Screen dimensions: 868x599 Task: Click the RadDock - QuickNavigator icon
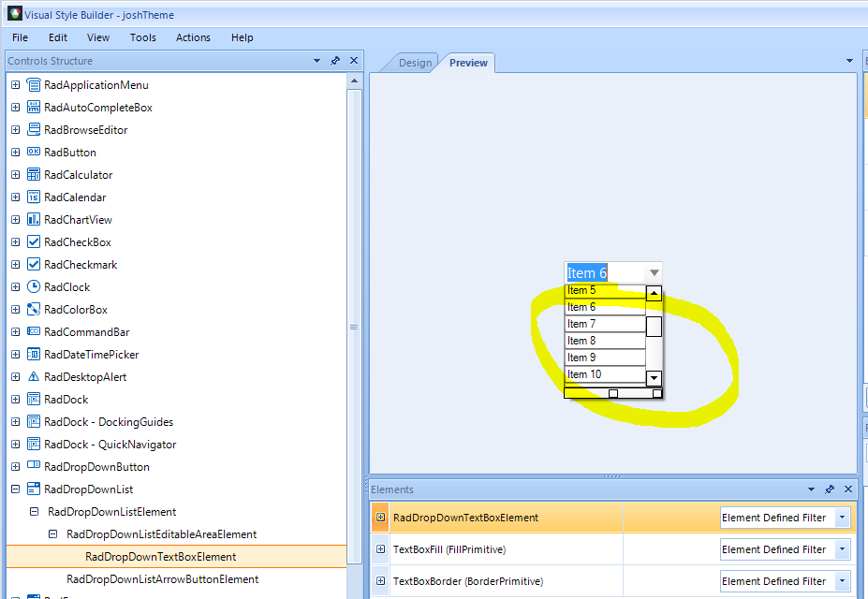[34, 445]
